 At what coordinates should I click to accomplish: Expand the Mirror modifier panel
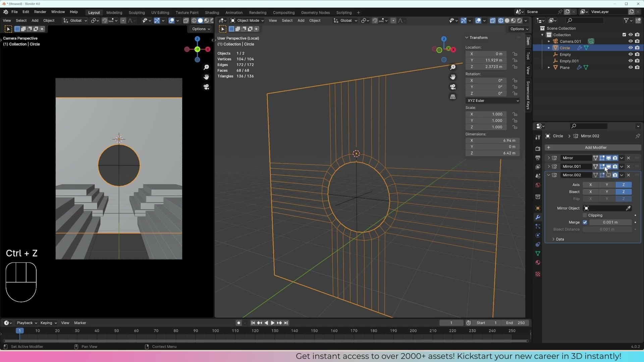pyautogui.click(x=549, y=158)
